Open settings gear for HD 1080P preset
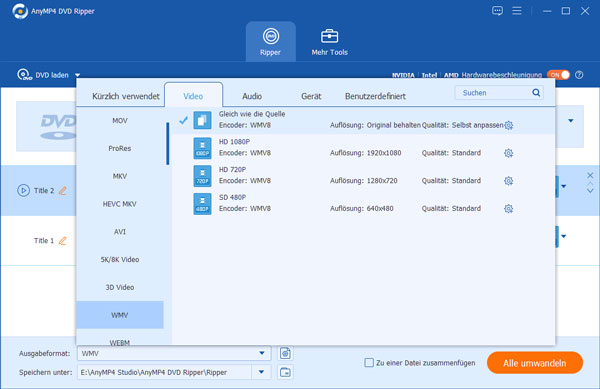Screen dimensions: 600x389 (508, 153)
